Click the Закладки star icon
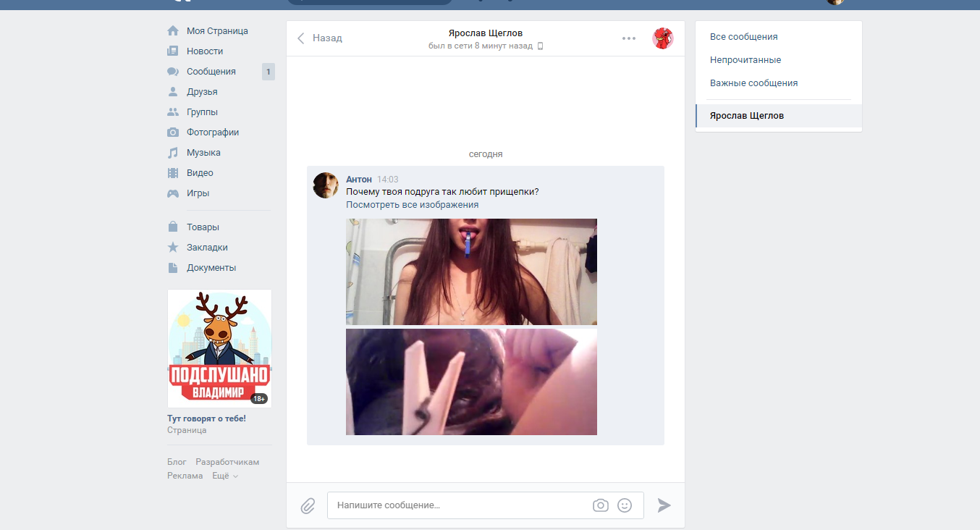Screen dimensions: 980x530 173,247
